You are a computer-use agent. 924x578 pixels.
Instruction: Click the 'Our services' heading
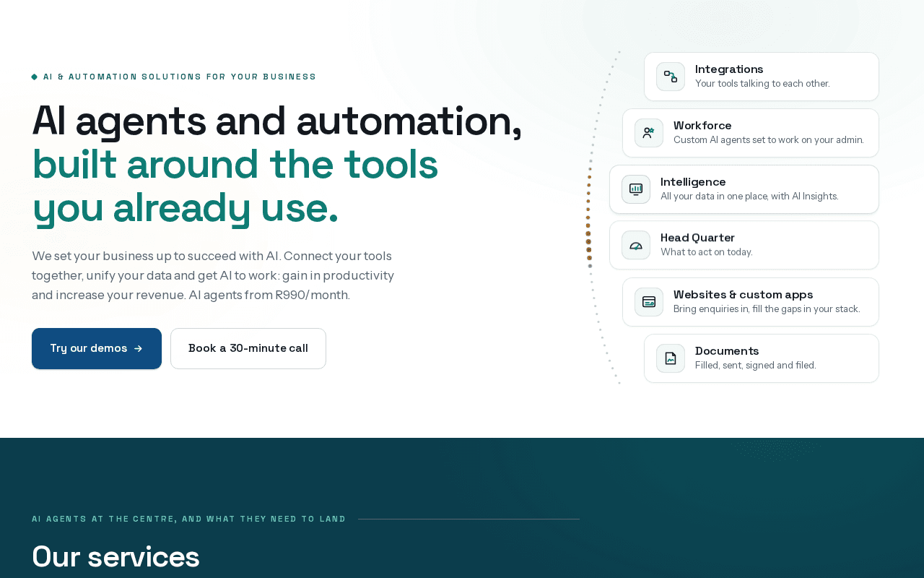pos(115,557)
